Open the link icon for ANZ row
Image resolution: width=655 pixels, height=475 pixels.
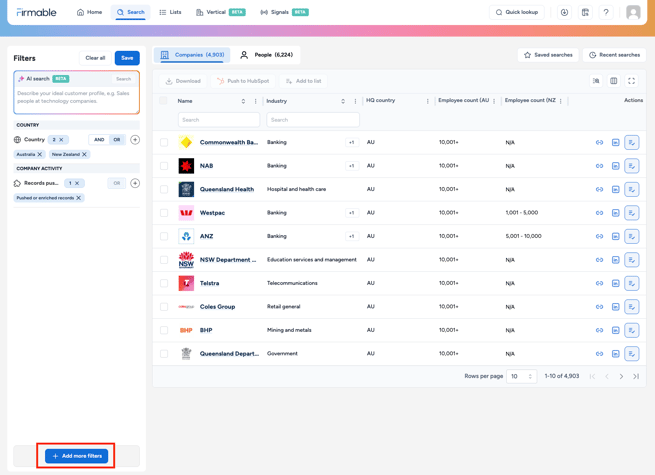(599, 236)
